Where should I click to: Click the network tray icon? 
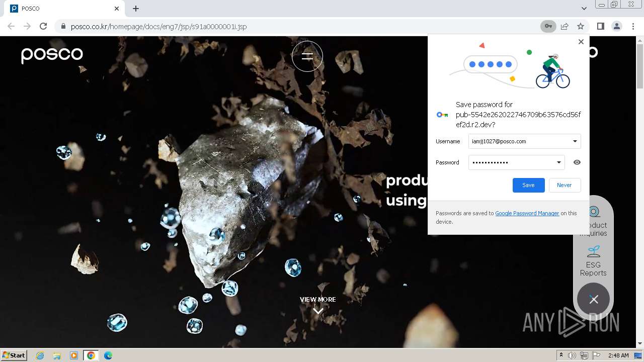coord(584,355)
